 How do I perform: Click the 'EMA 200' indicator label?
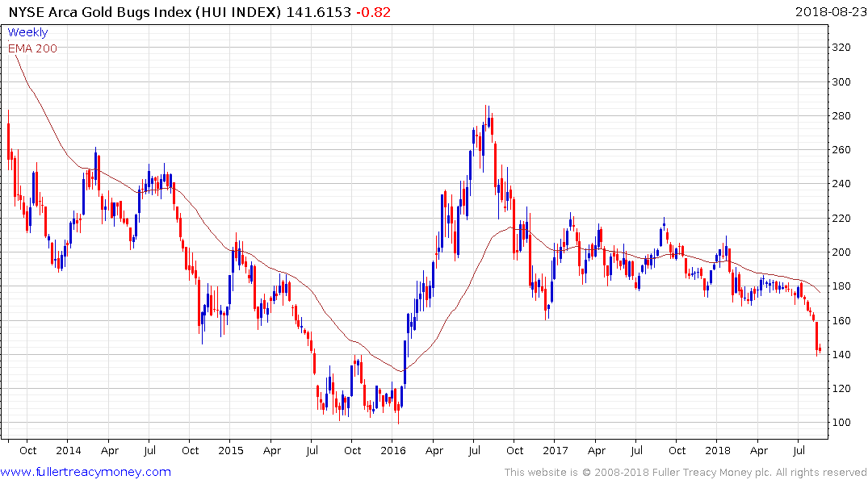32,48
